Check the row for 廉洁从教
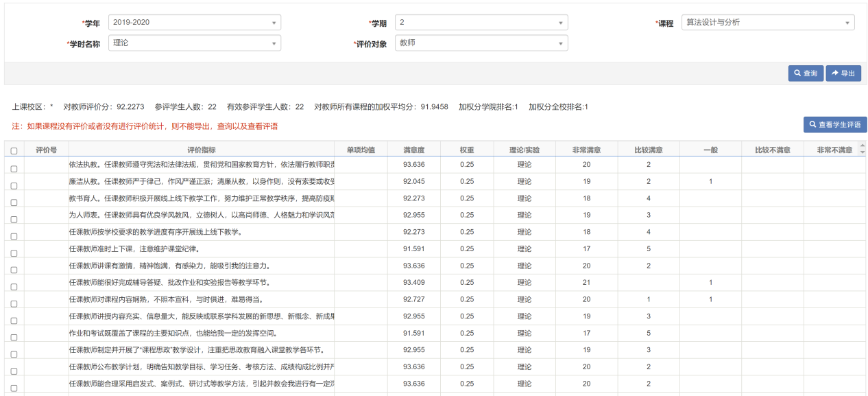Image resolution: width=868 pixels, height=396 pixels. 14,186
